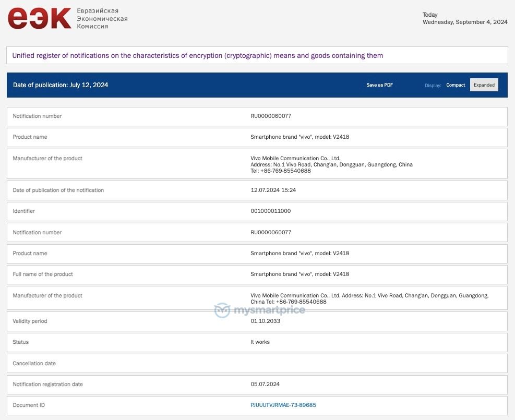Click Date of publication: July 12, 2024

61,85
